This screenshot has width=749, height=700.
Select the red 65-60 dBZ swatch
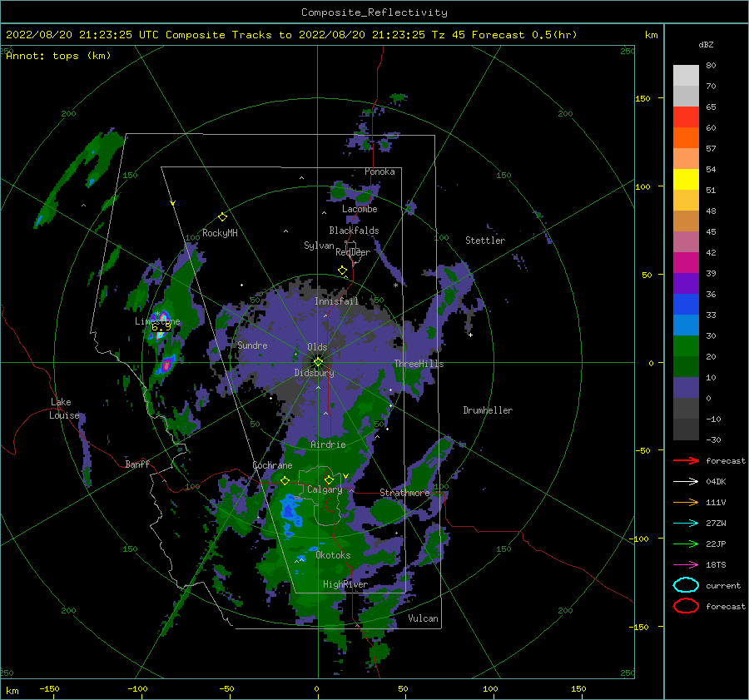pyautogui.click(x=686, y=117)
